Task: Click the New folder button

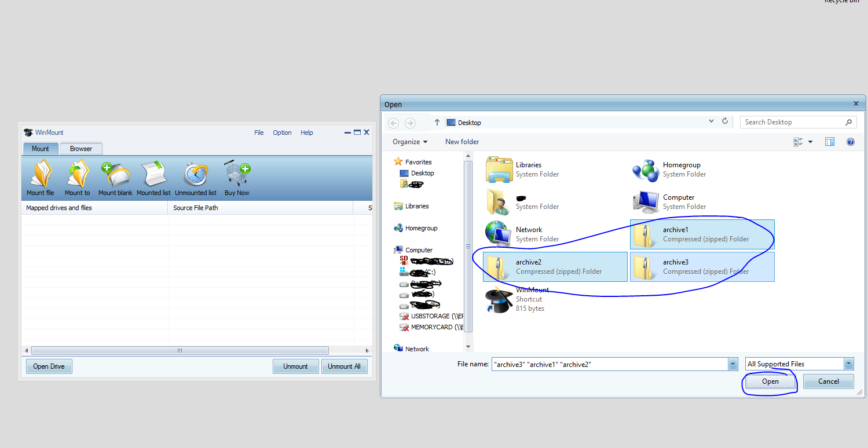Action: tap(462, 142)
